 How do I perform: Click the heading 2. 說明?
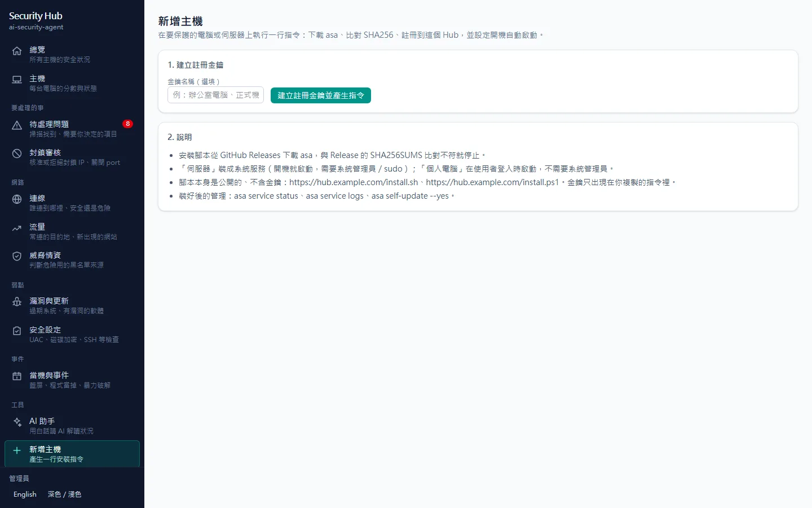click(x=180, y=137)
